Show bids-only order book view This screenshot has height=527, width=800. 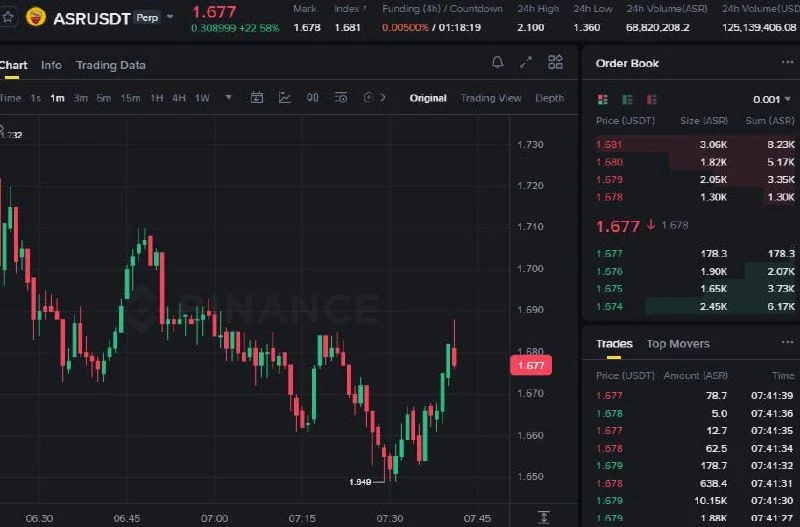(x=627, y=99)
